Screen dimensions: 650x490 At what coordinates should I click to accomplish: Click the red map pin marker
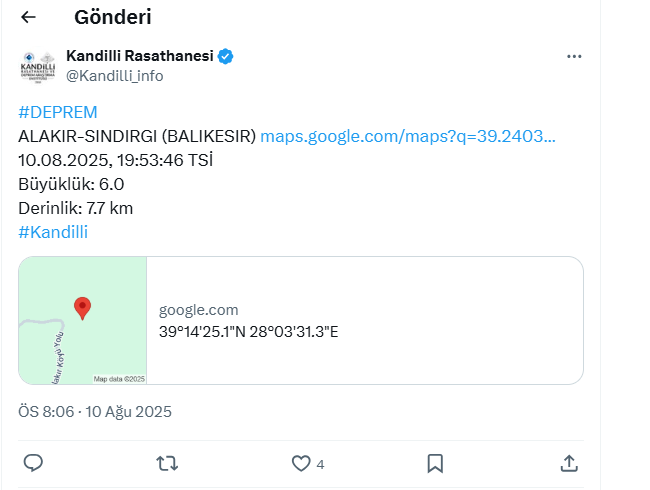coord(82,308)
